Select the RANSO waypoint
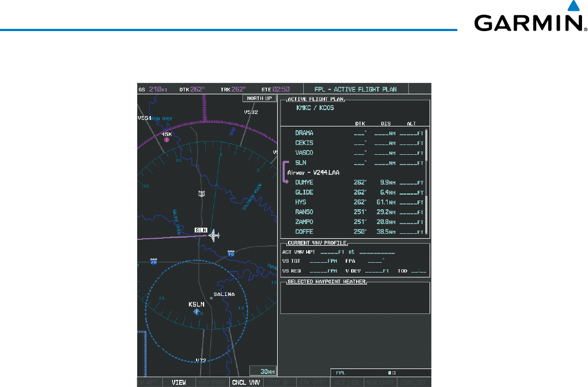588x387 pixels. tap(304, 212)
